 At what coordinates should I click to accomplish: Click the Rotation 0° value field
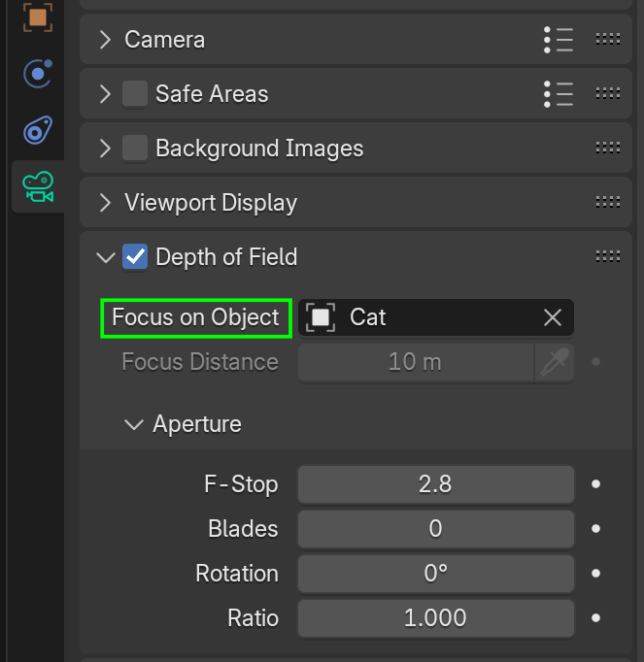[436, 574]
